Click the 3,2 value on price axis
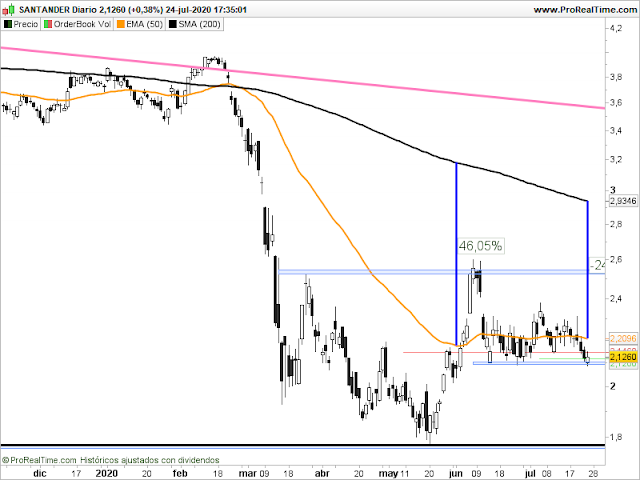640x480 pixels. tap(616, 159)
